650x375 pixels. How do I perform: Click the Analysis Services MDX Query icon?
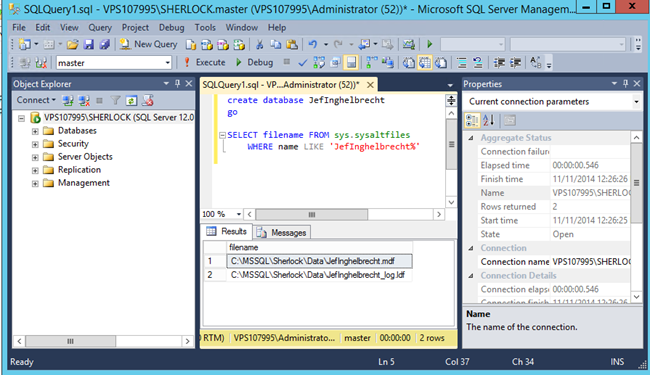[206, 44]
